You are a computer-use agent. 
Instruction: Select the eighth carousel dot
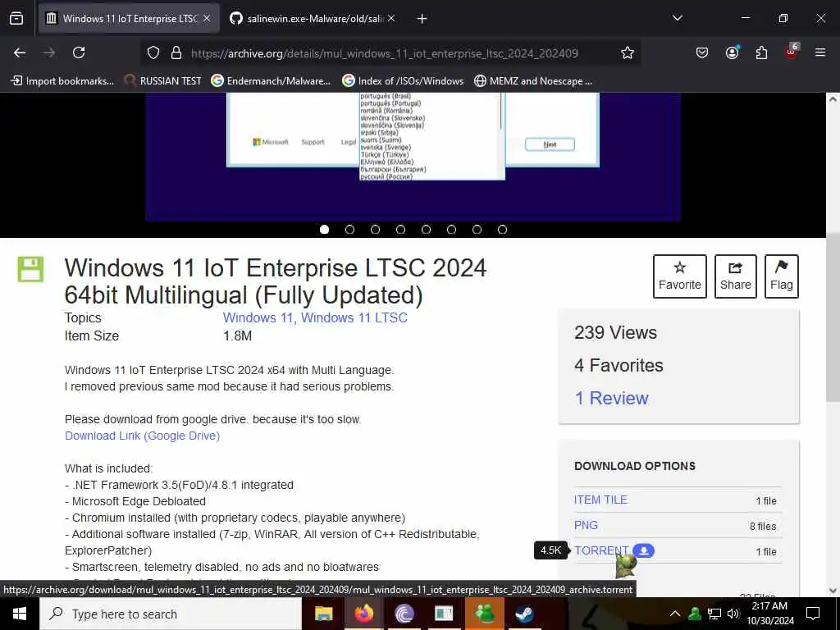(x=502, y=230)
